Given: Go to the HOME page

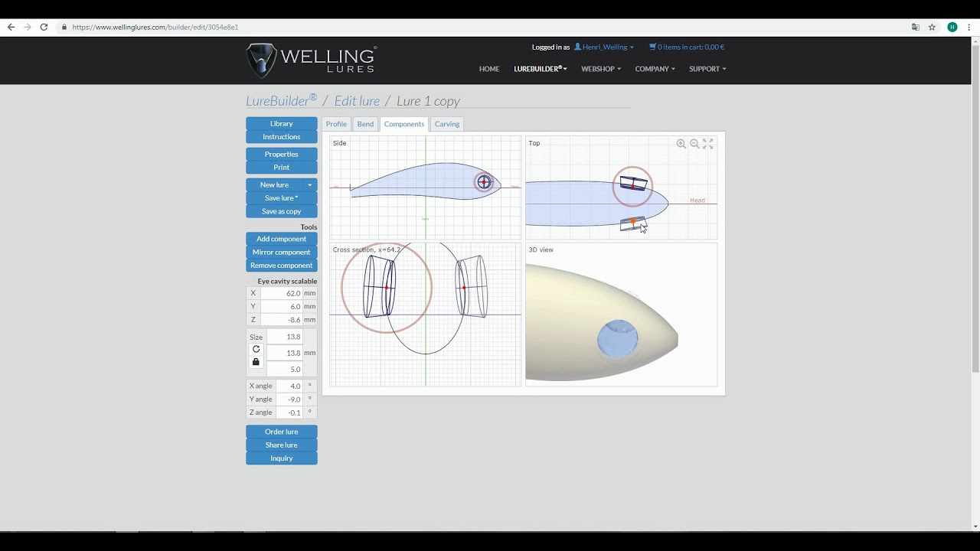Looking at the screenshot, I should 489,69.
